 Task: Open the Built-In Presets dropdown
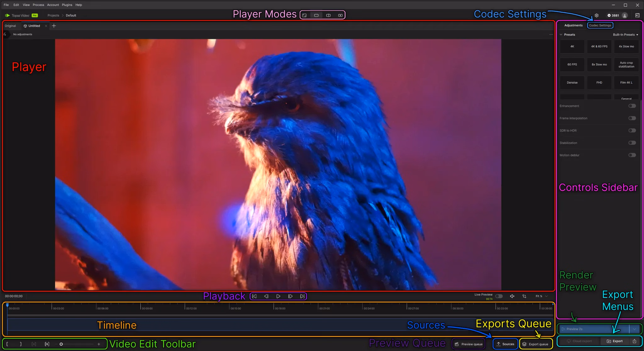tap(625, 35)
